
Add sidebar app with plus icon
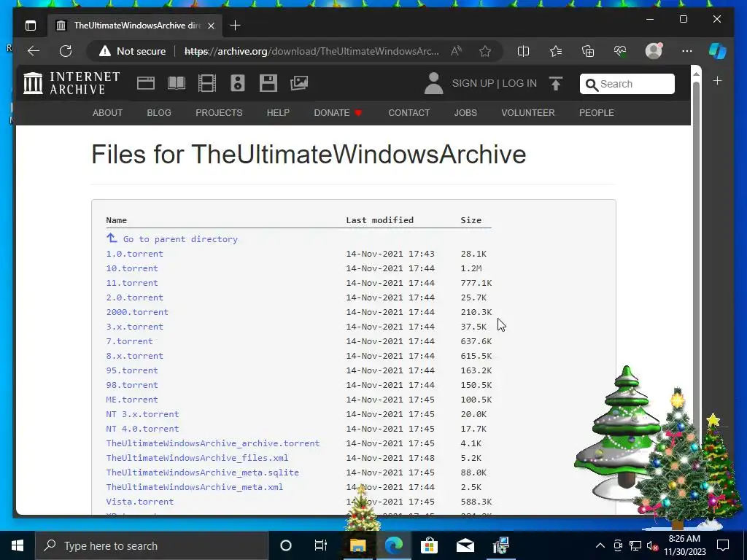(x=718, y=81)
